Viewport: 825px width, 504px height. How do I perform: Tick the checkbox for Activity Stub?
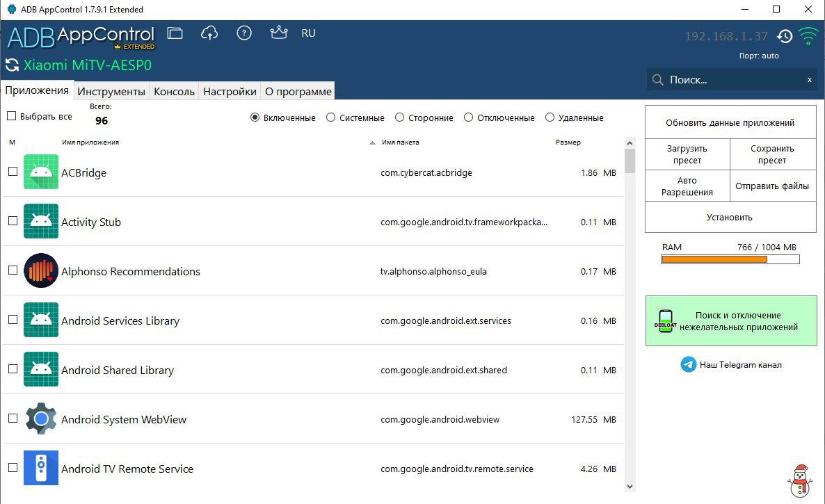pyautogui.click(x=13, y=221)
